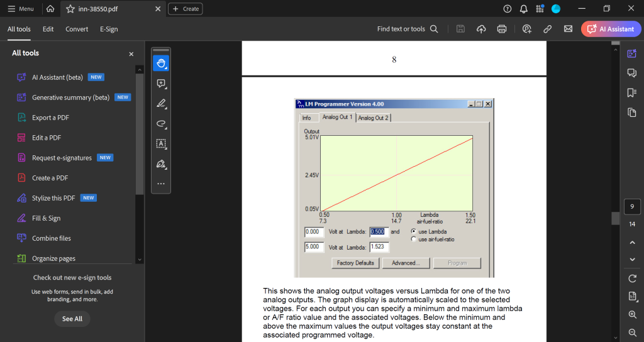Select the Highlight pen tool

click(x=161, y=104)
